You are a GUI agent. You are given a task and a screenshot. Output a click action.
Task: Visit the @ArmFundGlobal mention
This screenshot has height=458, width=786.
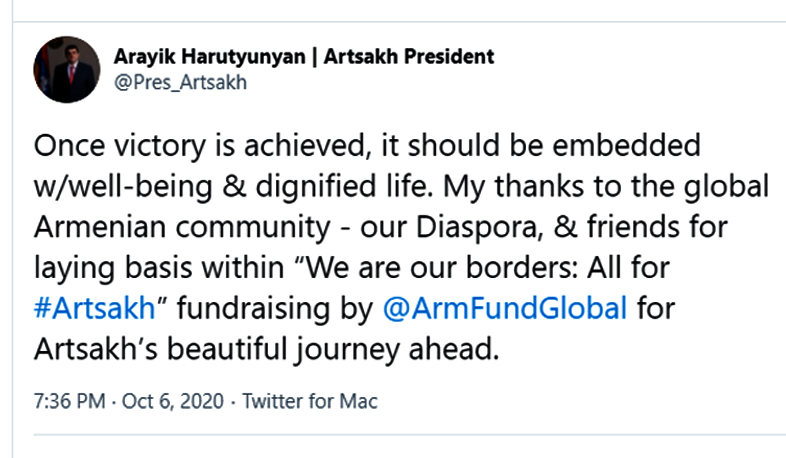tap(505, 306)
